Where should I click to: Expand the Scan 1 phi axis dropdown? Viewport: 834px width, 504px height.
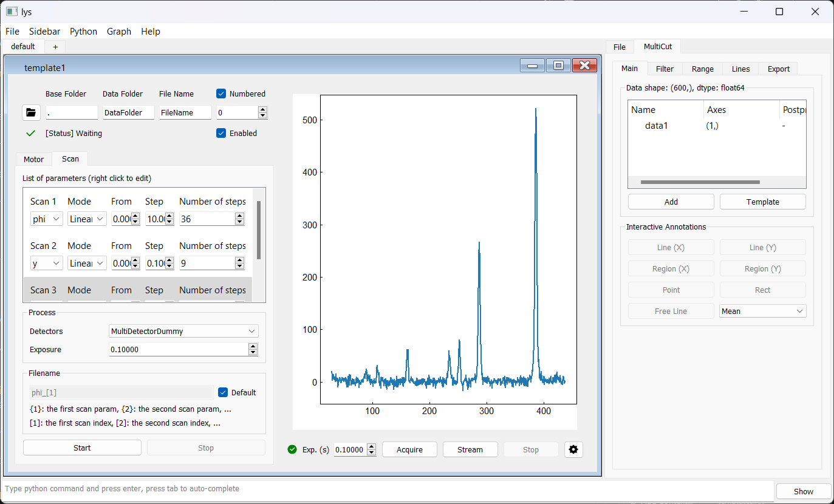click(47, 219)
